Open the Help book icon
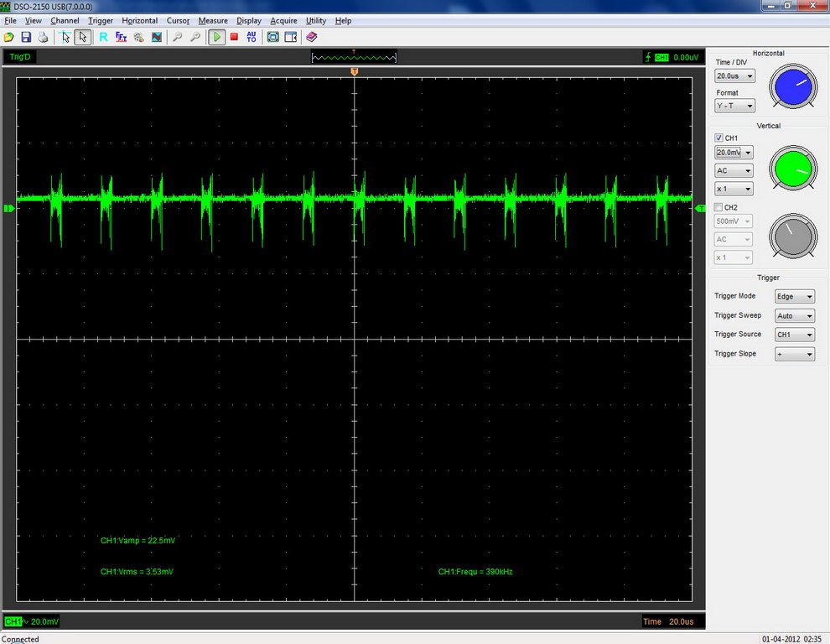830x644 pixels. pos(311,37)
